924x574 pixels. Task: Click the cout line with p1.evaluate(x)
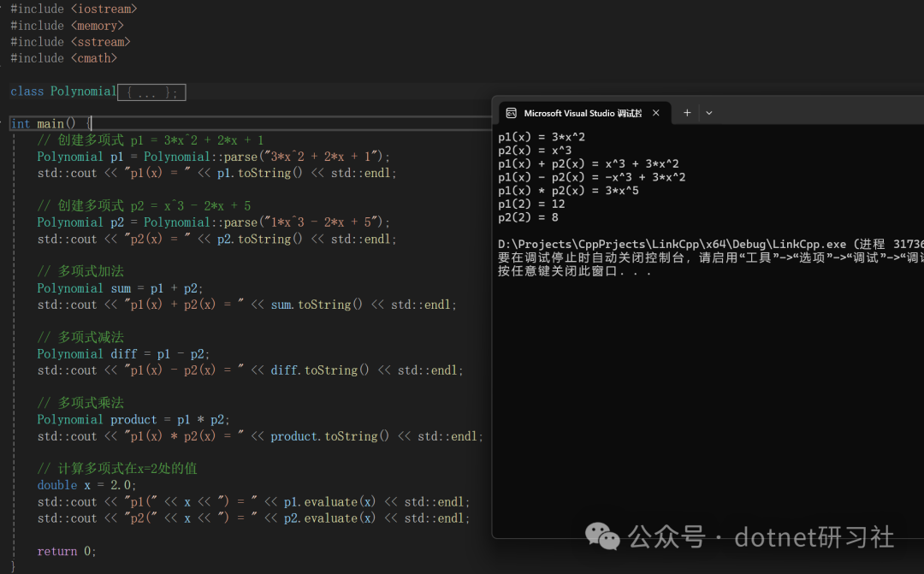click(253, 502)
